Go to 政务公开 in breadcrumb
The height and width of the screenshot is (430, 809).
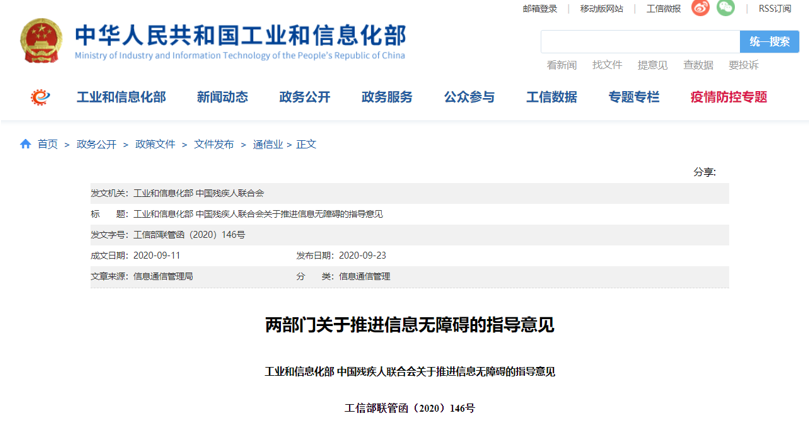(x=96, y=144)
